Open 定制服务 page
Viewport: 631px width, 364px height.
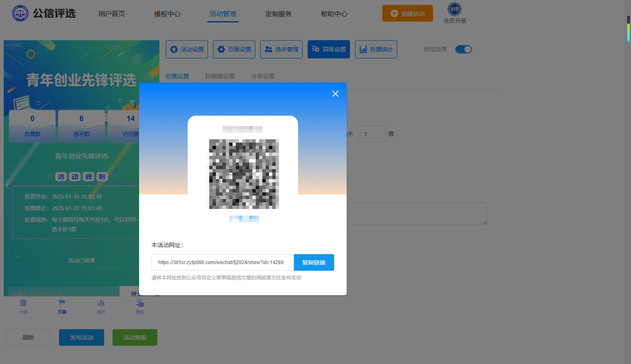click(x=279, y=14)
